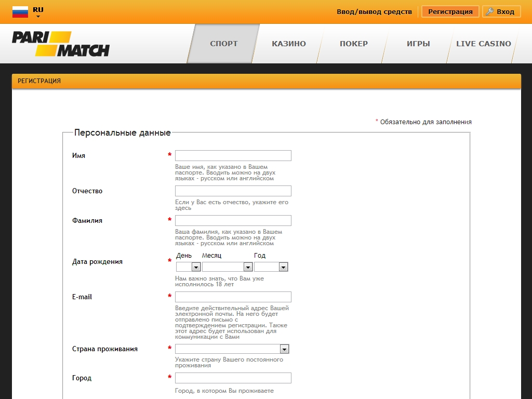Screen dimensions: 532x399
Task: Click the Pari Match logo
Action: (x=61, y=44)
